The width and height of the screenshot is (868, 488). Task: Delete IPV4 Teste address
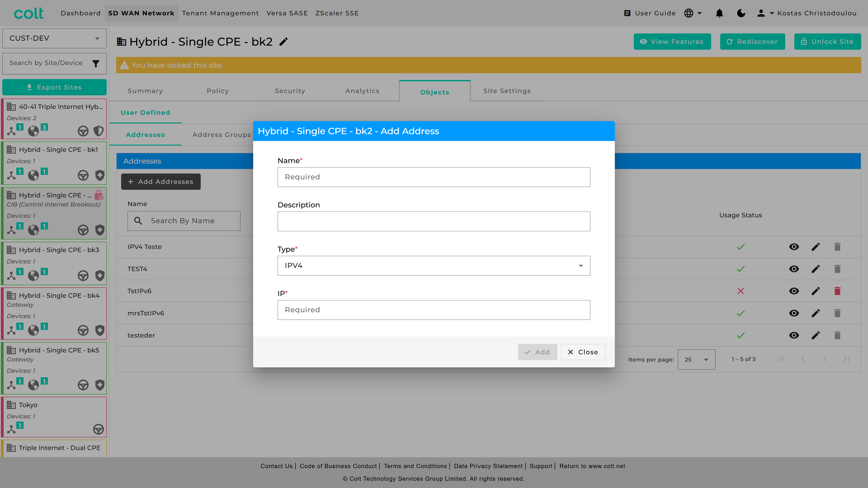(x=837, y=247)
